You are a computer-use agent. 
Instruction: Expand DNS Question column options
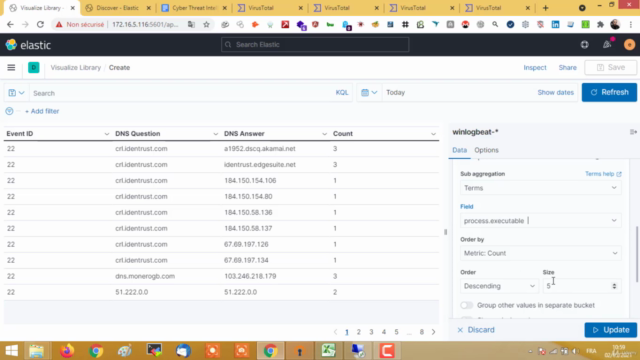pyautogui.click(x=216, y=134)
